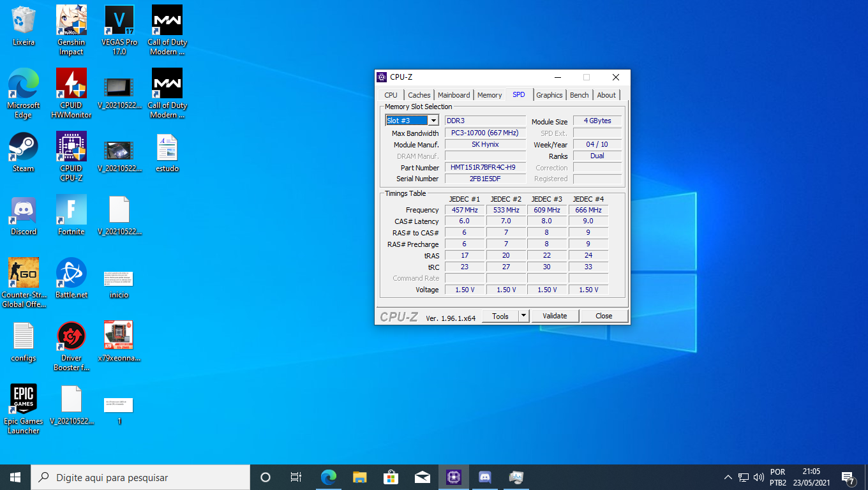Open CPUID HWMonitor shortcut
Screen dimensions: 868x490
click(x=71, y=93)
